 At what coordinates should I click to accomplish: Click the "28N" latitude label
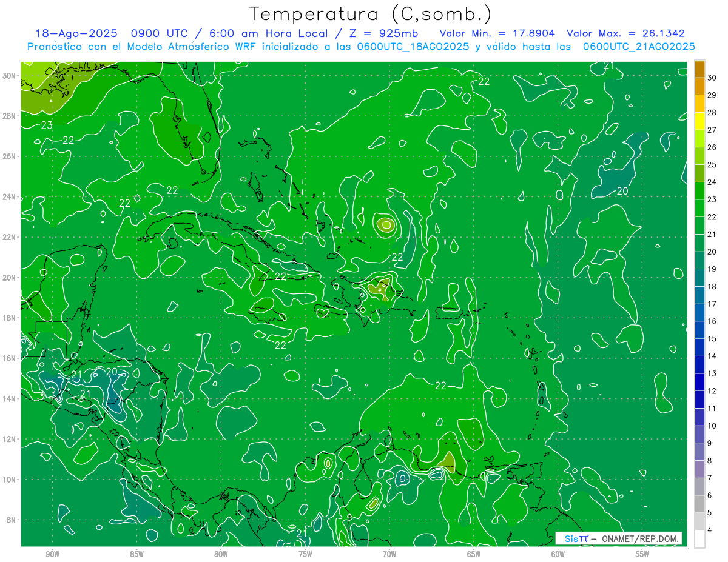pos(10,116)
